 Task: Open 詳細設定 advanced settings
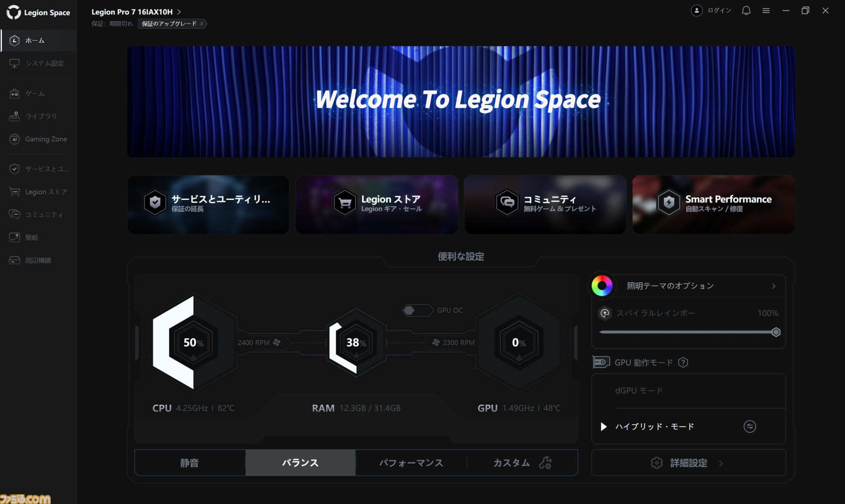coord(689,463)
